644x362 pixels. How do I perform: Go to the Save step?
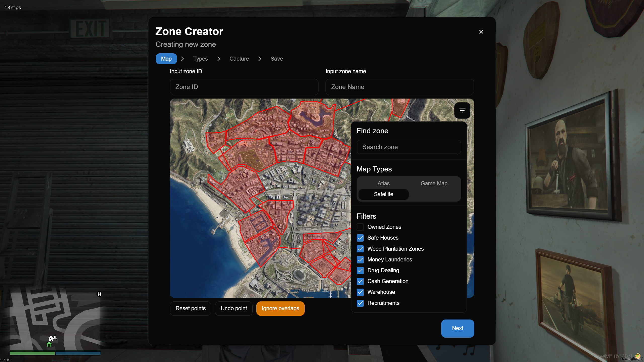277,59
